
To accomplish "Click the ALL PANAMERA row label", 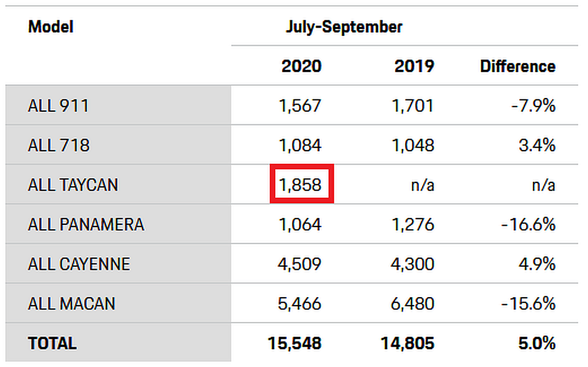I will [86, 224].
